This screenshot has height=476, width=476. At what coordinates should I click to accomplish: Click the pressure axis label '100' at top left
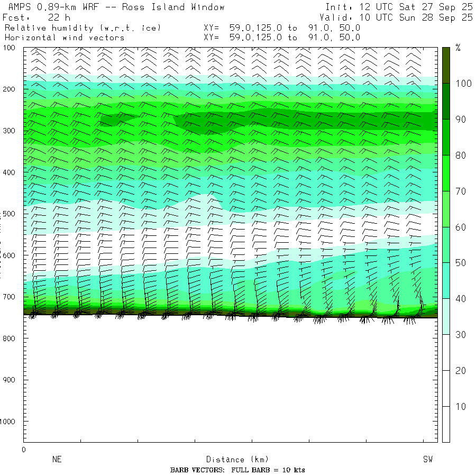coord(9,48)
